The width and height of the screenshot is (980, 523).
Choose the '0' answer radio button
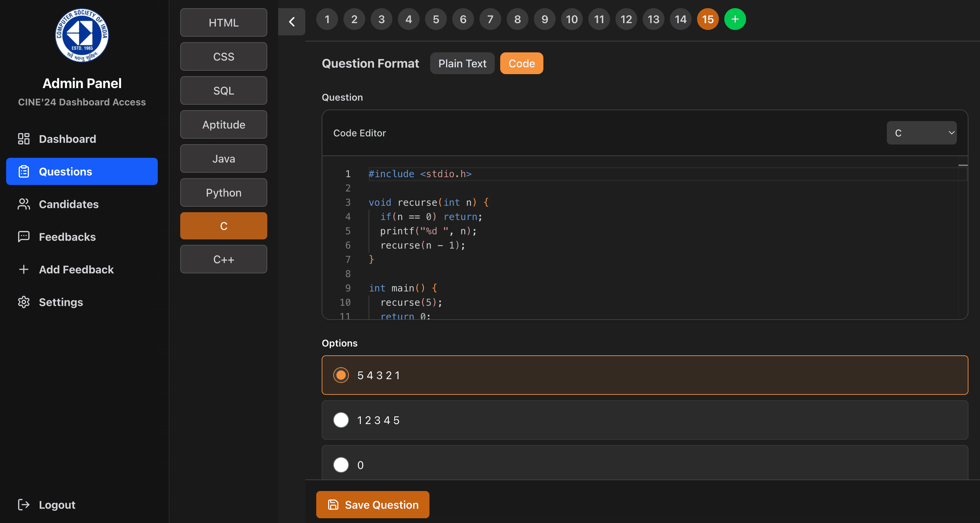[341, 465]
